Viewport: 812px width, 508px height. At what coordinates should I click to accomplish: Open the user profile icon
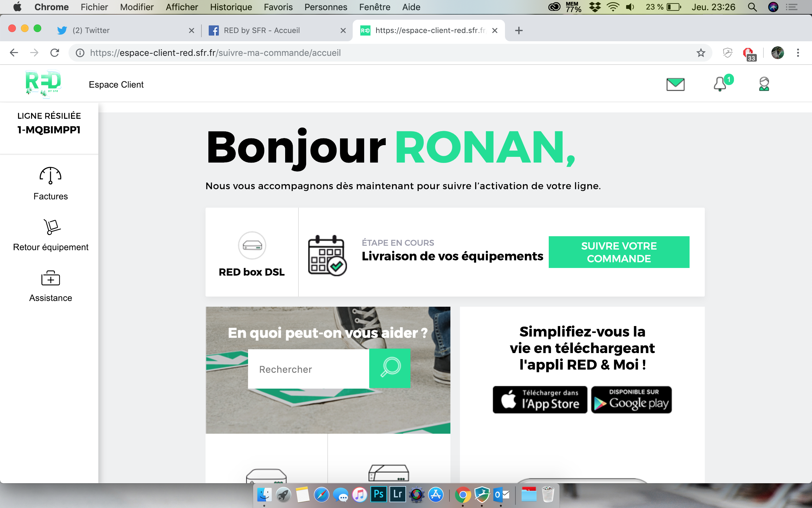point(764,84)
